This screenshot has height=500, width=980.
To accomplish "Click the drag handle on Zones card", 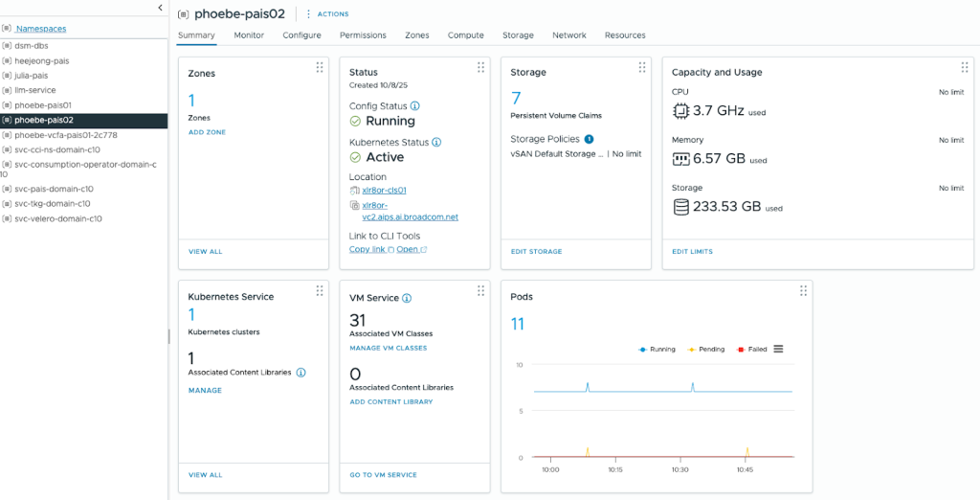I will (320, 67).
